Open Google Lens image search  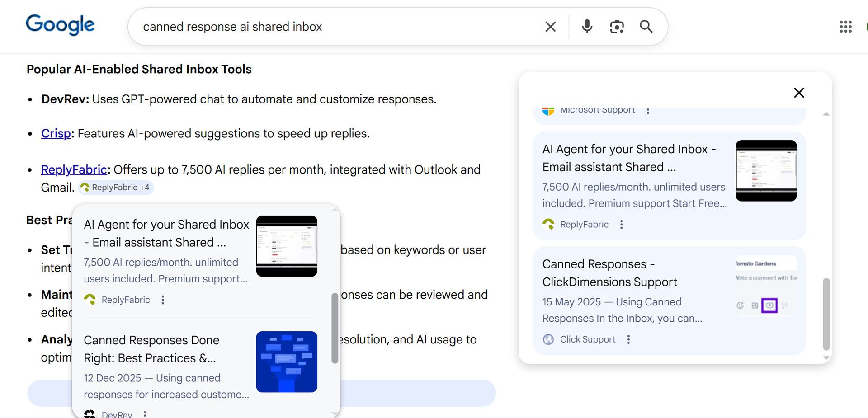pyautogui.click(x=617, y=27)
